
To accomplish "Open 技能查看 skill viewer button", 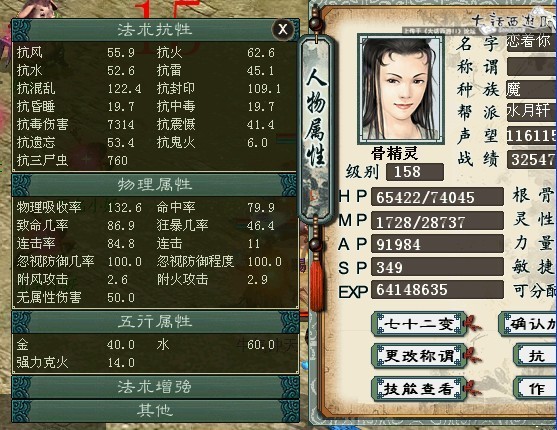I will point(419,389).
